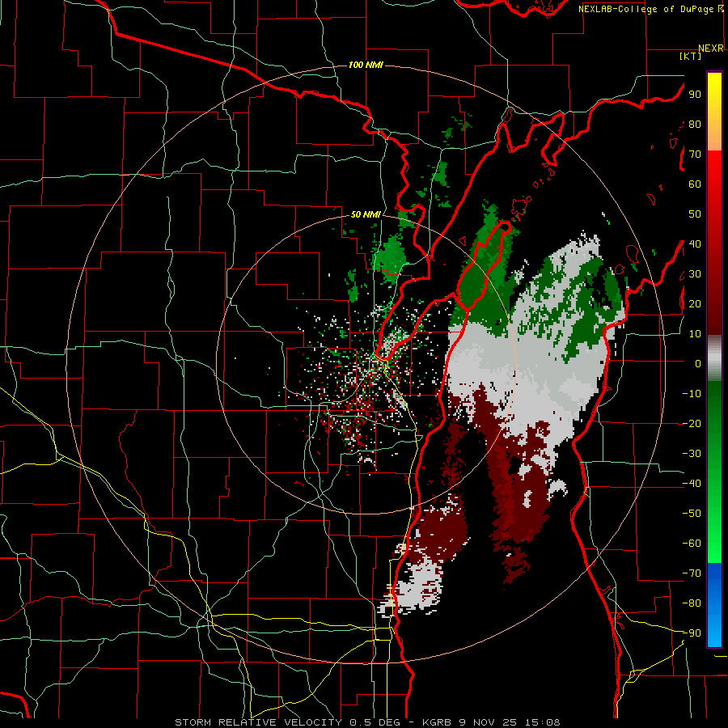This screenshot has width=728, height=728.
Task: Click the KT units label above color scale
Action: point(691,56)
